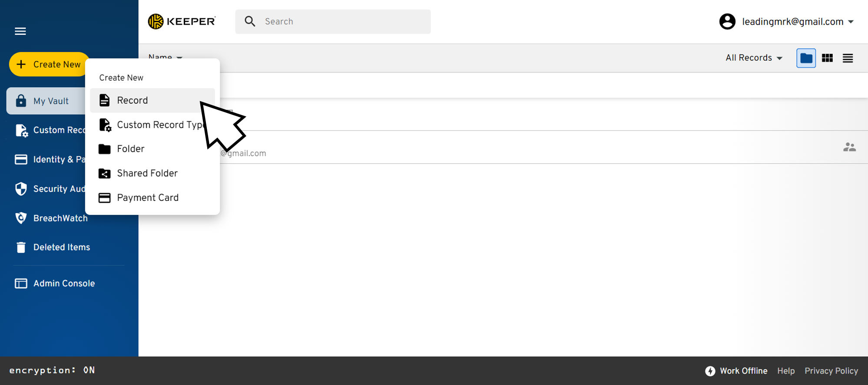This screenshot has width=868, height=385.
Task: Switch to grid view icon
Action: coord(827,58)
